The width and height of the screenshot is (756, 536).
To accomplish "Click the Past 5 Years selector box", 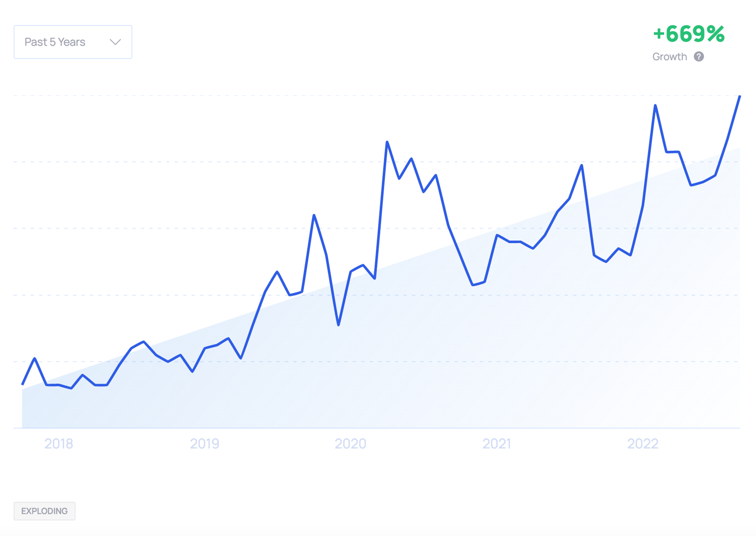I will pos(73,42).
